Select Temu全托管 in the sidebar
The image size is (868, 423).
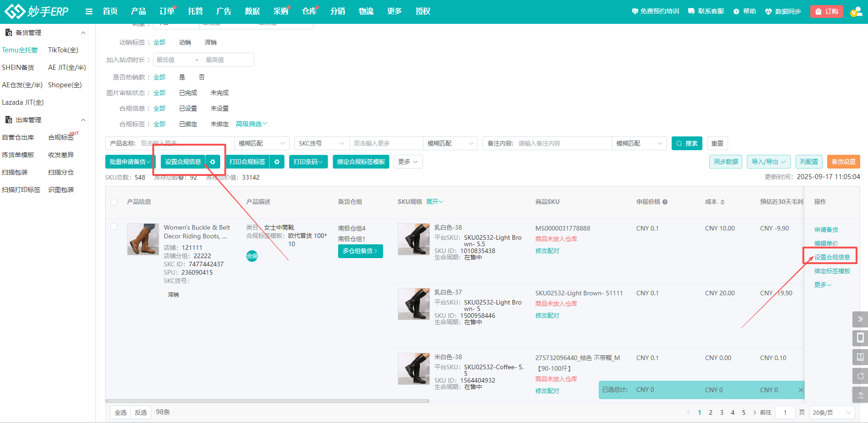pyautogui.click(x=20, y=50)
